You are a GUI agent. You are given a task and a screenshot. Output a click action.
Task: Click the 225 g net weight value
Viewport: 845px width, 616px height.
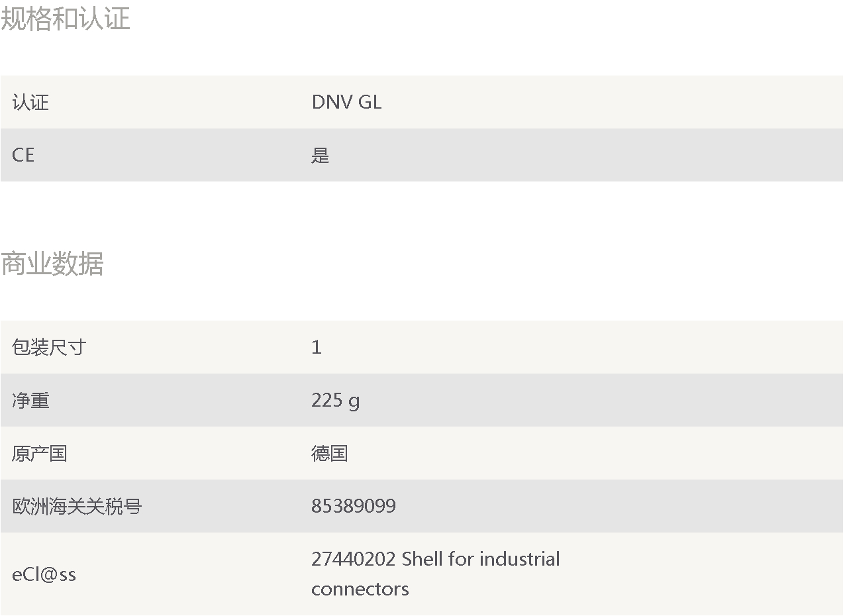tap(336, 400)
